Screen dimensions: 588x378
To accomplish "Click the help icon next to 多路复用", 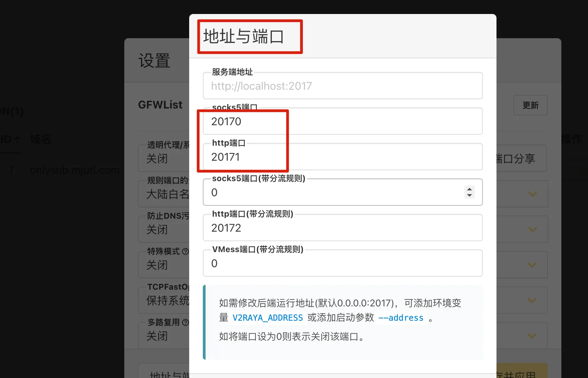I will 185,322.
